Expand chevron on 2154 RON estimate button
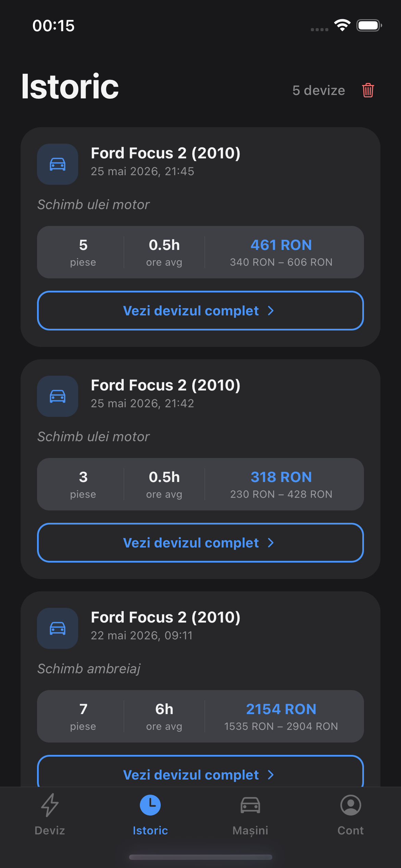 click(x=271, y=775)
